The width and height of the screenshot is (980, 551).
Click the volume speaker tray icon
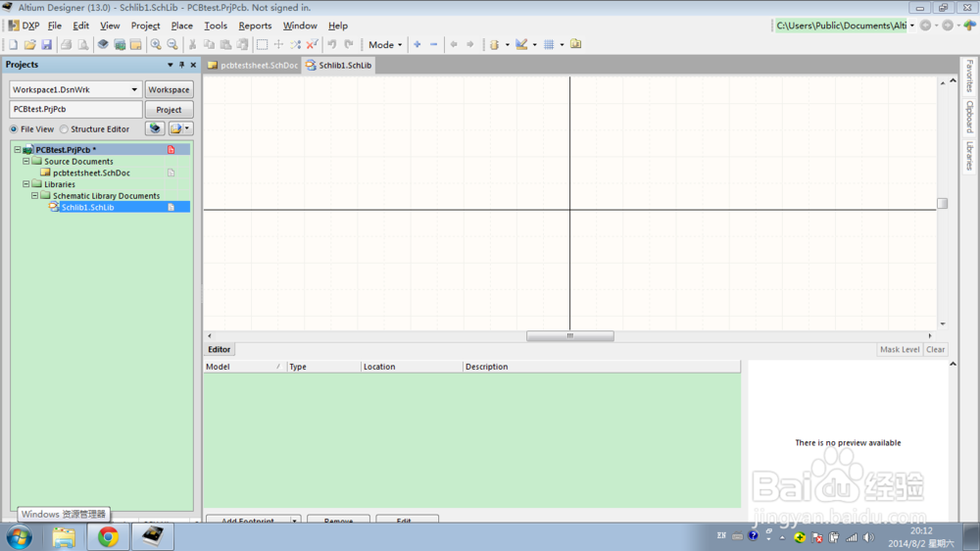click(x=868, y=537)
